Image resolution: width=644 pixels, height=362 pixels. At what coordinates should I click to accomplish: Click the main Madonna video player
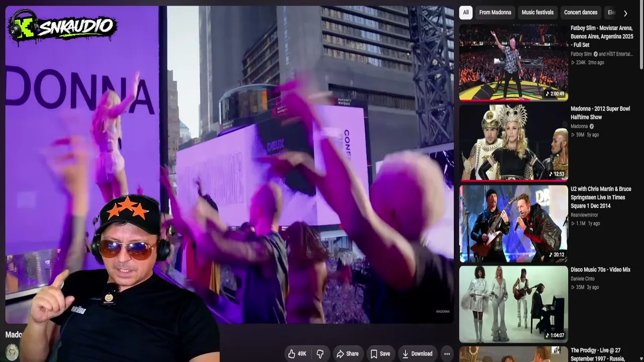(x=229, y=164)
